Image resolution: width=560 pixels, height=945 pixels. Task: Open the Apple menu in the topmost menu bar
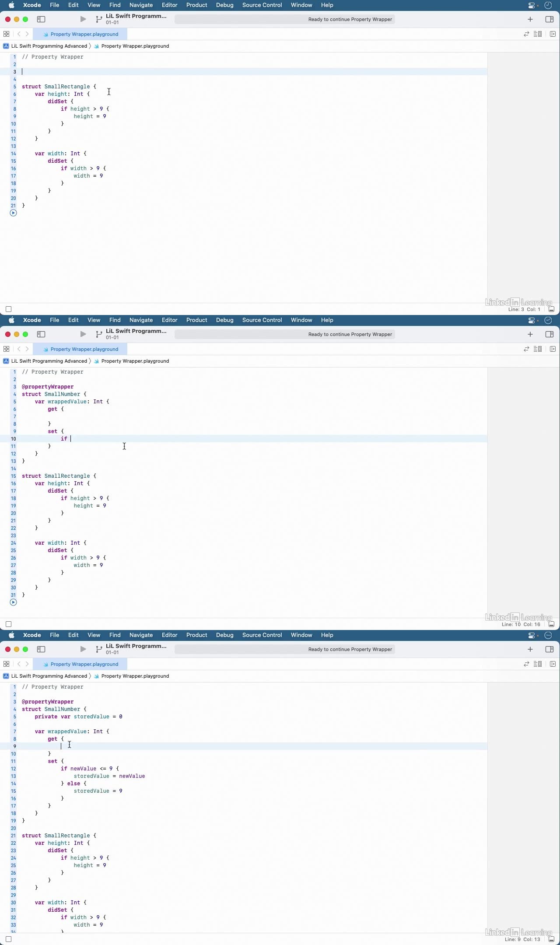(x=12, y=5)
